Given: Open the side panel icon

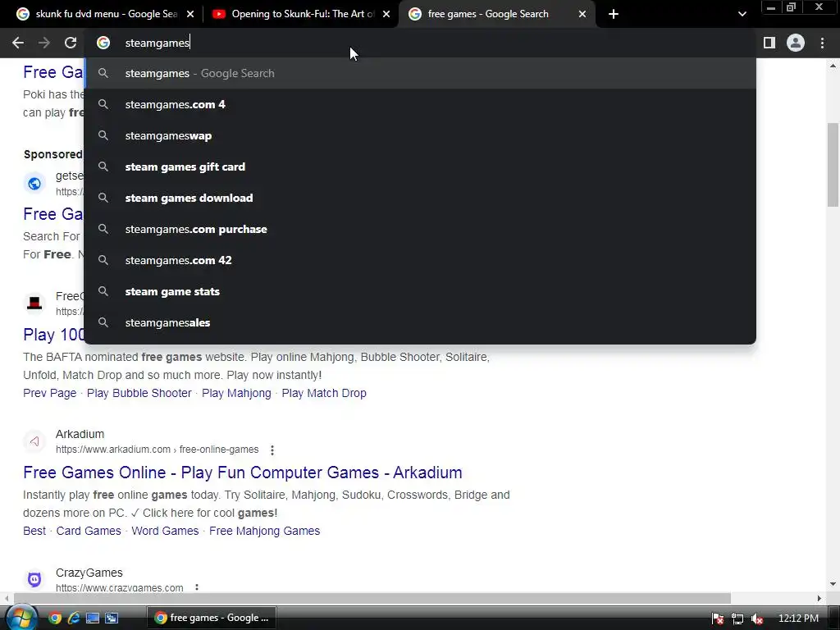Looking at the screenshot, I should click(769, 43).
